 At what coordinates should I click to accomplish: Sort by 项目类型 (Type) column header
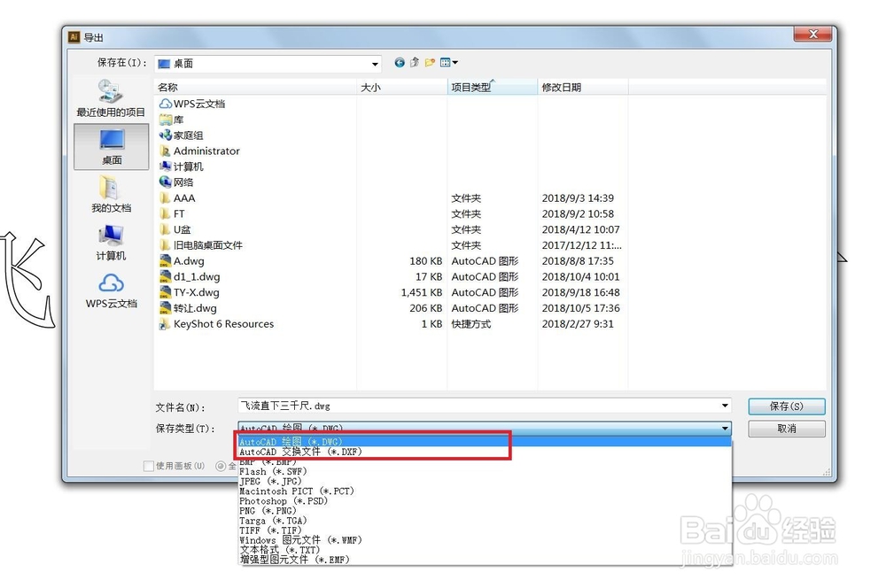(x=492, y=87)
